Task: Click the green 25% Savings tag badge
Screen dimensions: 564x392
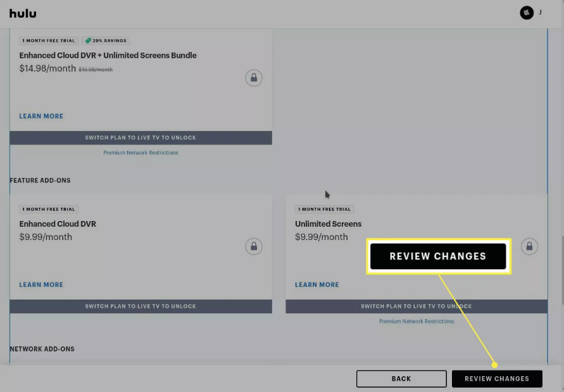Action: (x=106, y=41)
